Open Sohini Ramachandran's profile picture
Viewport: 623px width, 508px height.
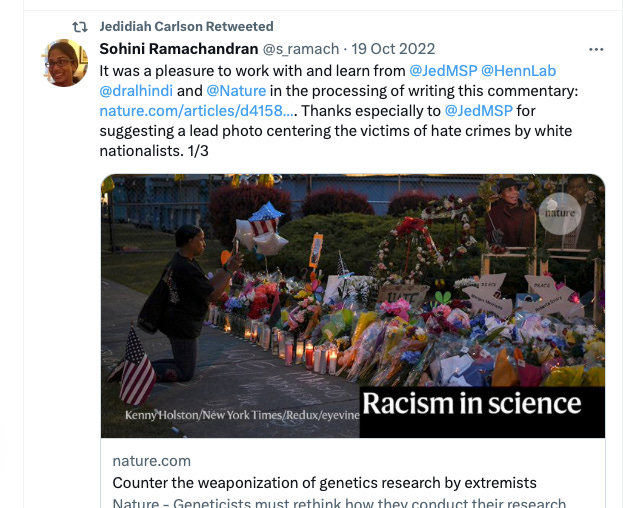coord(64,63)
